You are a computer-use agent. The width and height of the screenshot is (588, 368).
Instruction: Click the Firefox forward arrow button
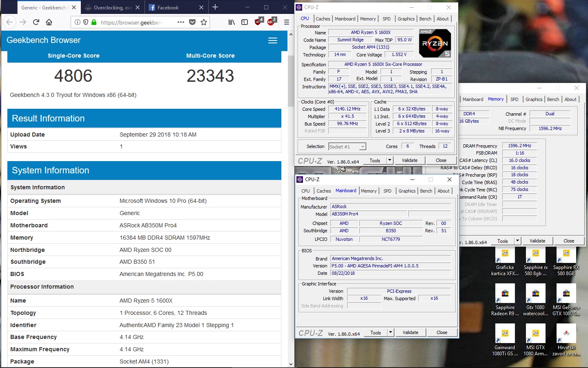tap(23, 22)
